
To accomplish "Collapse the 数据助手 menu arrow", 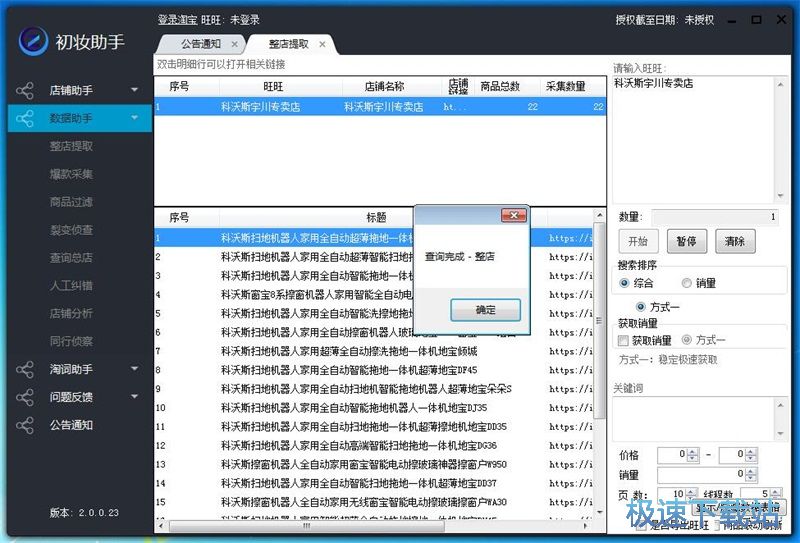I will (x=134, y=118).
